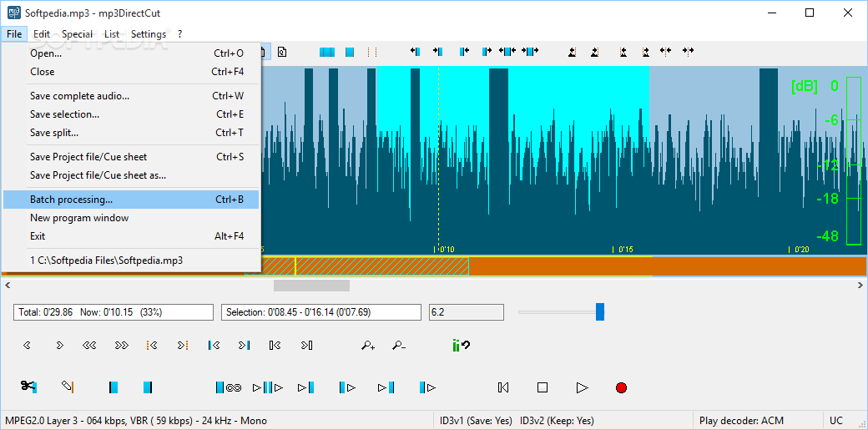Choose Save Project file/Cue sheet (Ctrl+S)
Screen dimensions: 868x430
coord(131,157)
